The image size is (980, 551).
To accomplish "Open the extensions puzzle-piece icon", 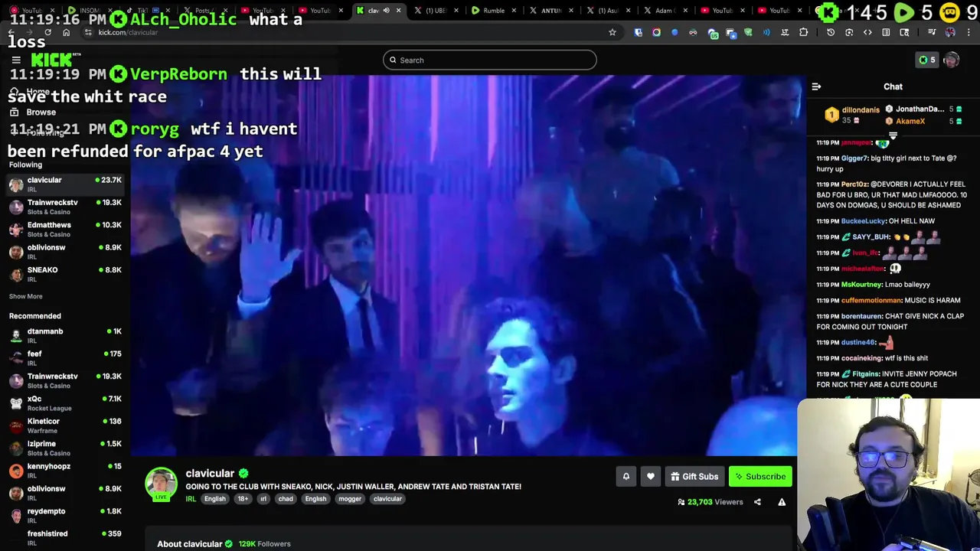I will (x=803, y=32).
